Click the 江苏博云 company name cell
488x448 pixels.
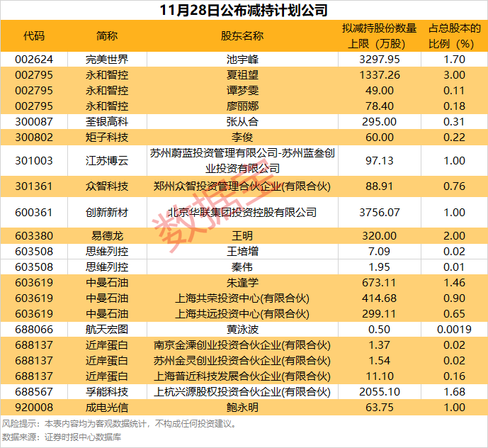[x=107, y=160]
